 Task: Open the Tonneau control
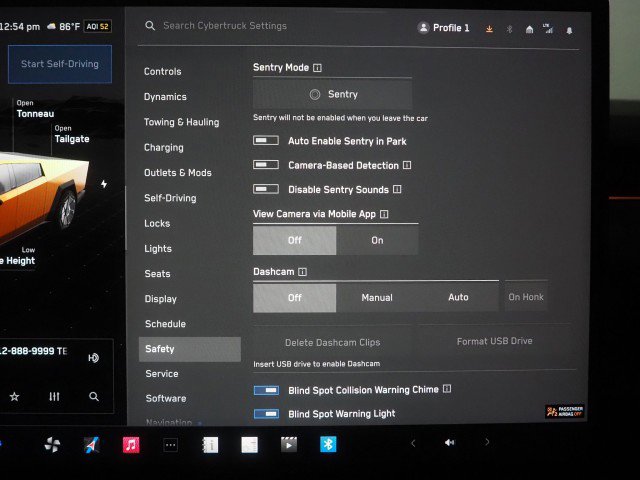point(35,109)
